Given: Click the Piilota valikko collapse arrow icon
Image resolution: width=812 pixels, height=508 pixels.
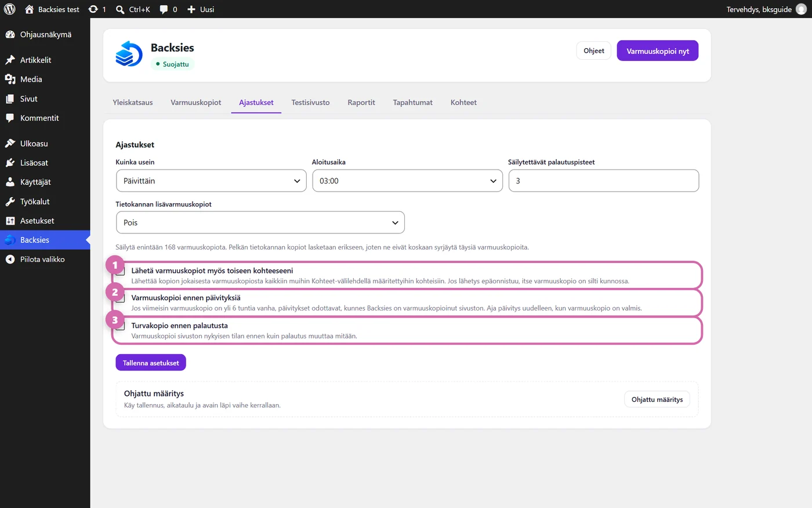Looking at the screenshot, I should coord(10,260).
